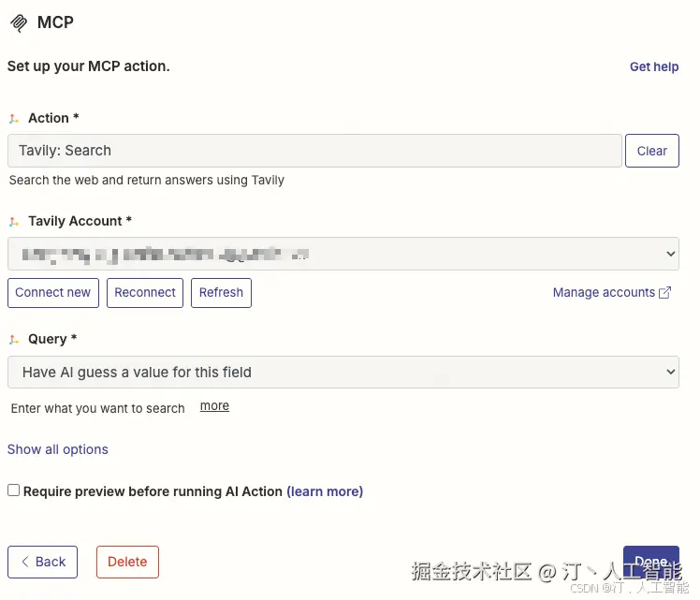Click the sparkle icon beside Tavily Account
This screenshot has width=700, height=600.
pos(14,222)
